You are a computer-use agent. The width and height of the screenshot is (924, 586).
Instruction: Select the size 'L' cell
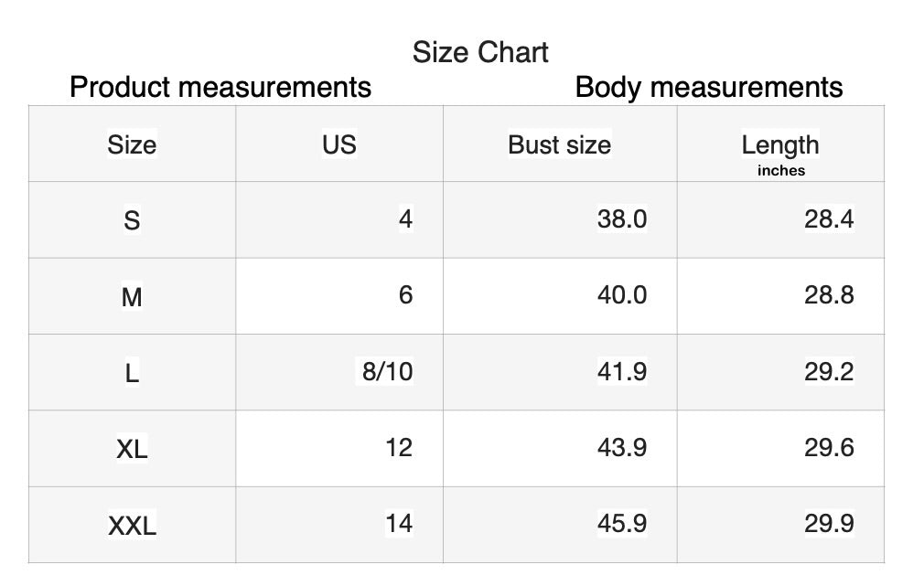tap(132, 372)
